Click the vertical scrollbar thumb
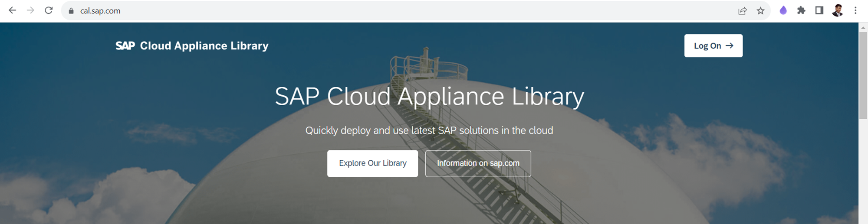This screenshot has height=224, width=868. click(863, 74)
